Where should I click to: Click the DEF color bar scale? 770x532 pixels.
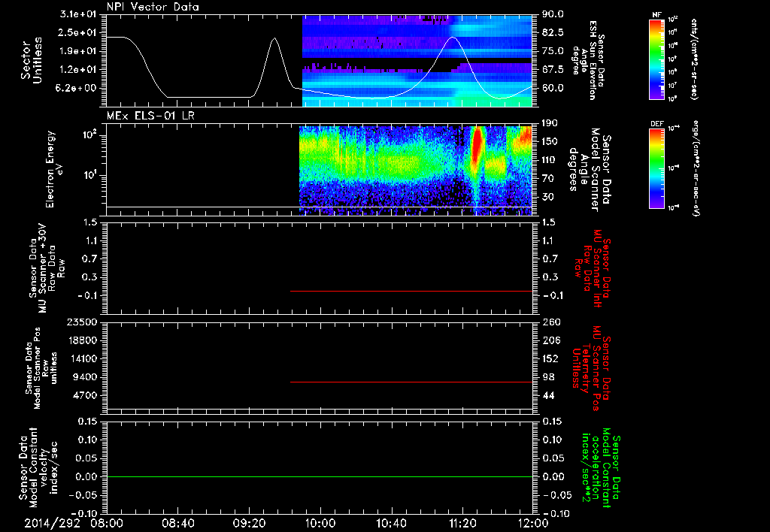click(657, 168)
